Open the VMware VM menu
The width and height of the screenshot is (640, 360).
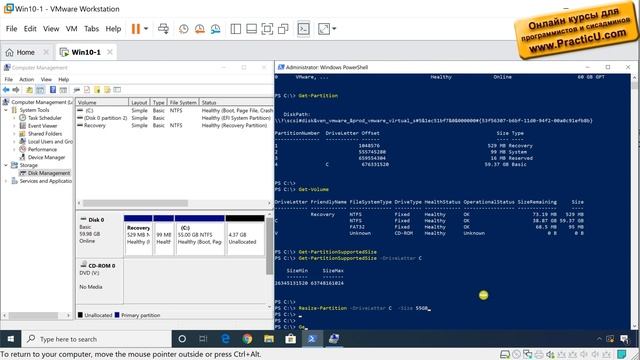pos(71,29)
